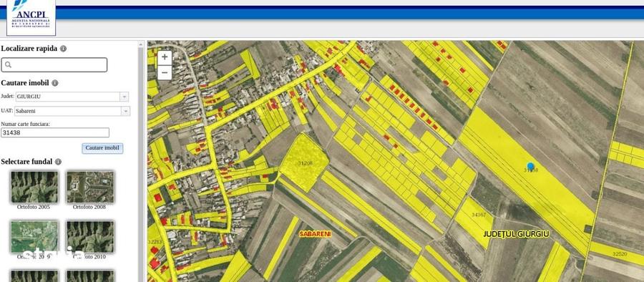
Task: Open the UAT Sabareni dropdown
Action: click(x=125, y=111)
